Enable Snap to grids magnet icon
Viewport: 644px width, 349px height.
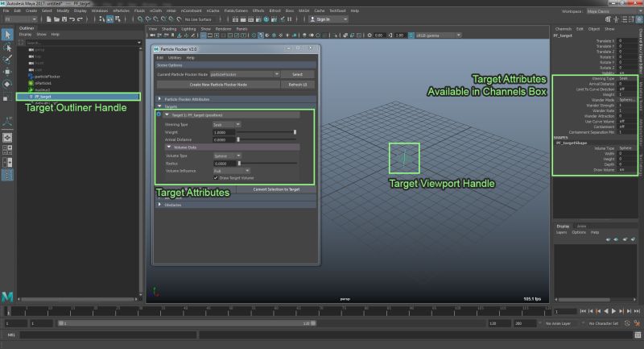[x=140, y=19]
